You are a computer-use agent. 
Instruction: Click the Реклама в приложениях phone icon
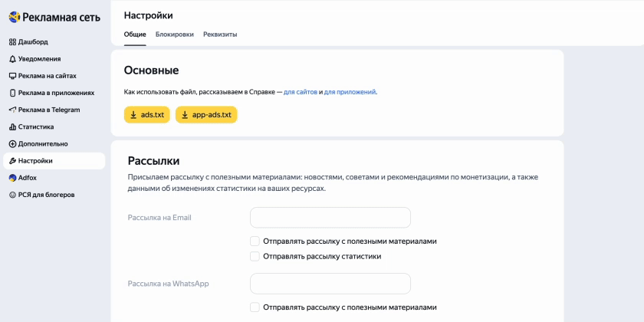pyautogui.click(x=12, y=93)
